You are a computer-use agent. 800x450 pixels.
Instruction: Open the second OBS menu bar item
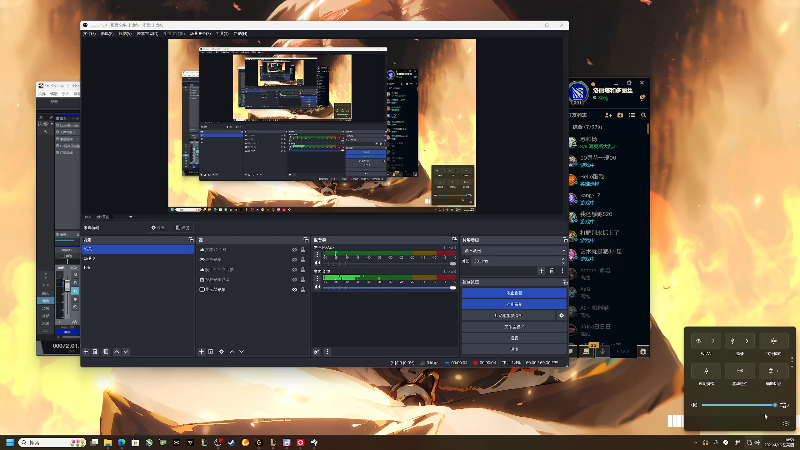[107, 34]
